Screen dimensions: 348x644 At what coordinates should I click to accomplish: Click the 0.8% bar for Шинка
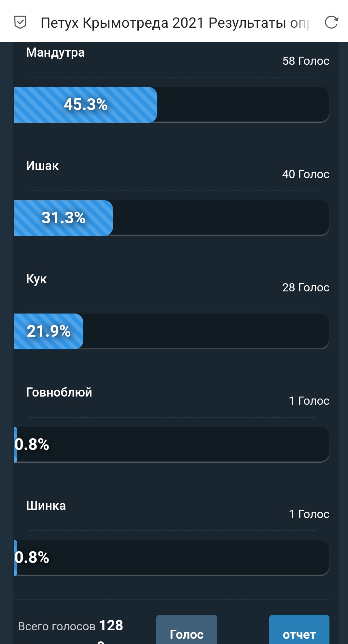[x=172, y=558]
